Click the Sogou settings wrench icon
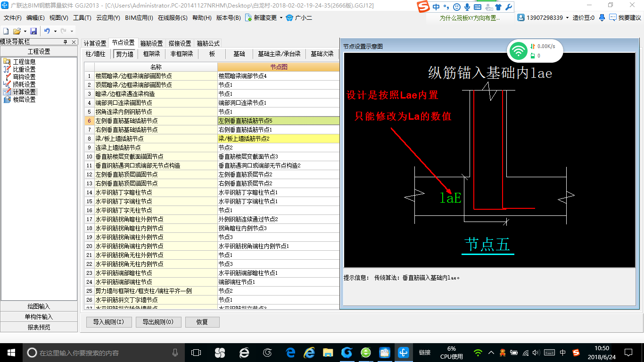This screenshot has height=362, width=644. [x=509, y=7]
